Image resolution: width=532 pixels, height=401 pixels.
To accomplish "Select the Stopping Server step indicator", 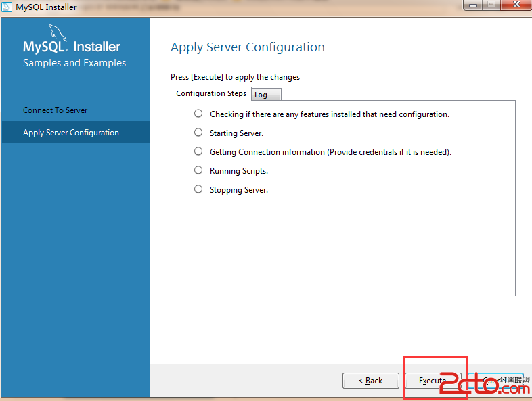I will click(x=198, y=189).
